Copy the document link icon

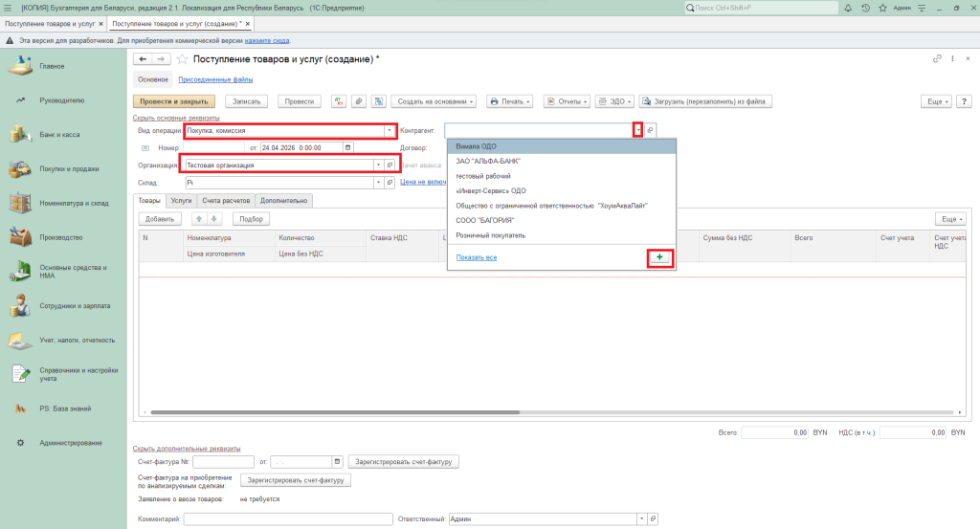tap(937, 59)
